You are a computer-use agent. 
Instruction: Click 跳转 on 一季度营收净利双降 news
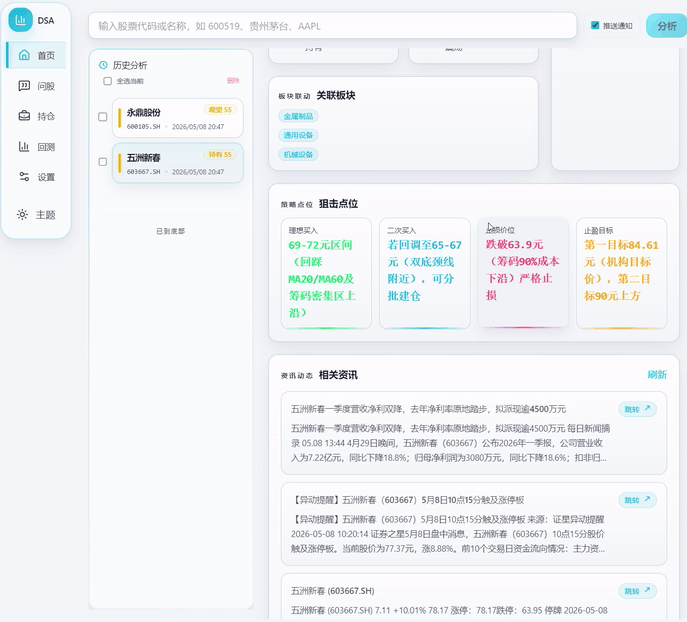pyautogui.click(x=637, y=409)
